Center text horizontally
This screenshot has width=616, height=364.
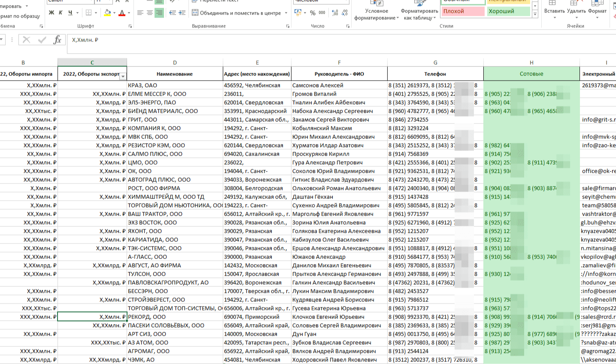[x=150, y=13]
